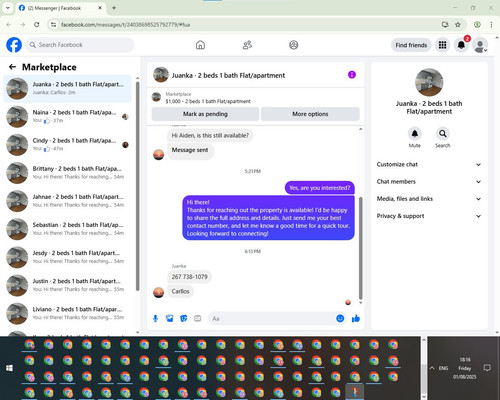The width and height of the screenshot is (500, 400).
Task: Open Juanka conversation in the list
Action: click(68, 89)
